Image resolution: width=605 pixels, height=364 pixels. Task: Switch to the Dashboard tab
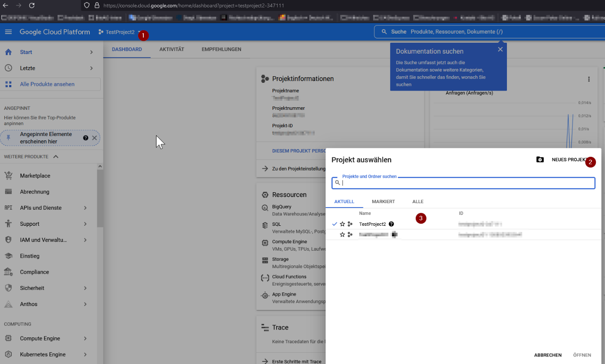pyautogui.click(x=127, y=49)
